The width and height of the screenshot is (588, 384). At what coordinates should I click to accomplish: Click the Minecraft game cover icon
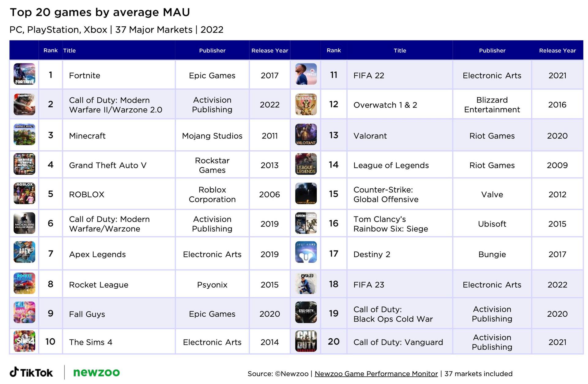point(24,134)
